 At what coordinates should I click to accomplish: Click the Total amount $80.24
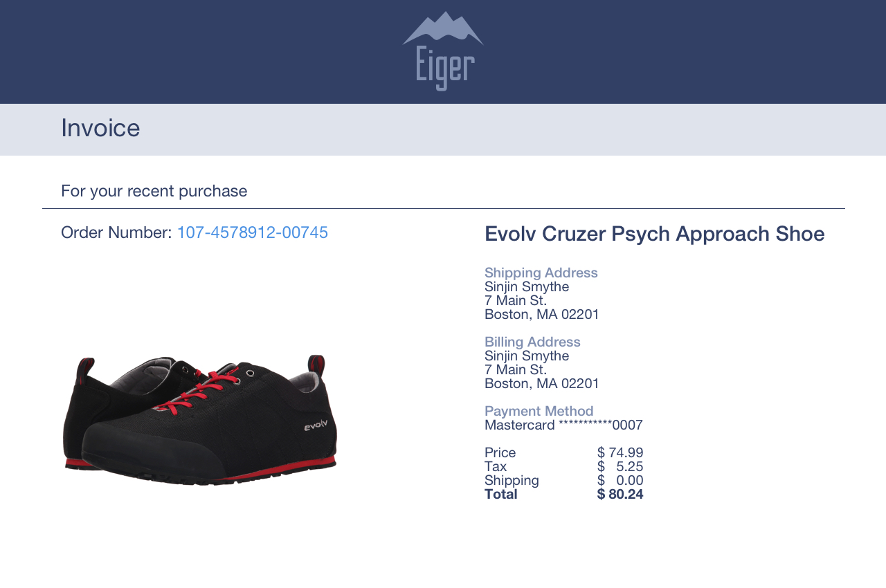(x=620, y=494)
